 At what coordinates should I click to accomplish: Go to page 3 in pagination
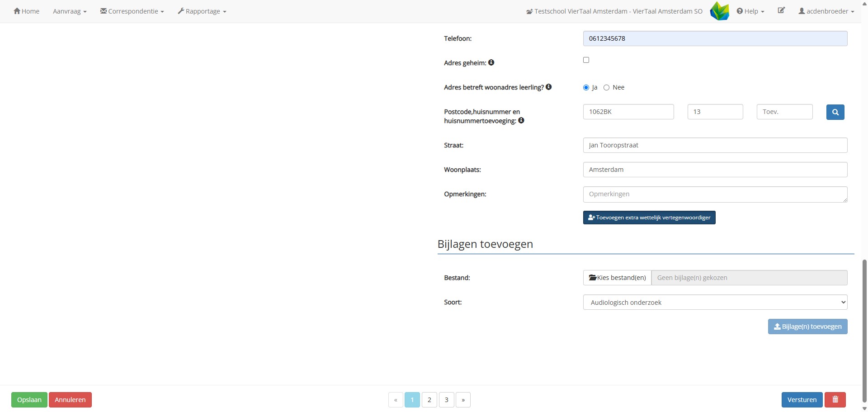pos(447,400)
